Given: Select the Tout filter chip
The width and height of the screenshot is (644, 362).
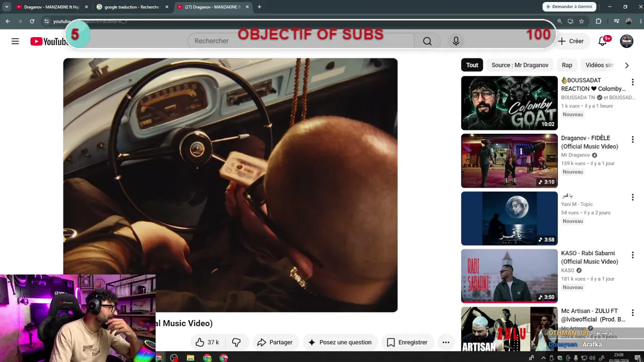Looking at the screenshot, I should click(x=472, y=65).
